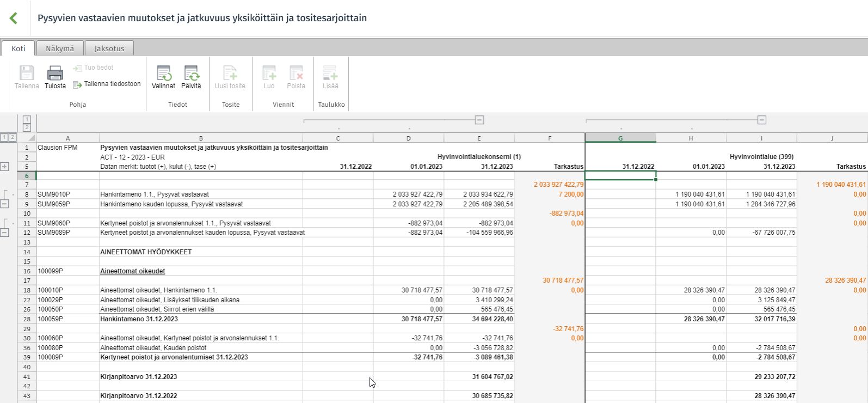Collapse the column group above column I
This screenshot has height=403, width=868.
click(762, 120)
